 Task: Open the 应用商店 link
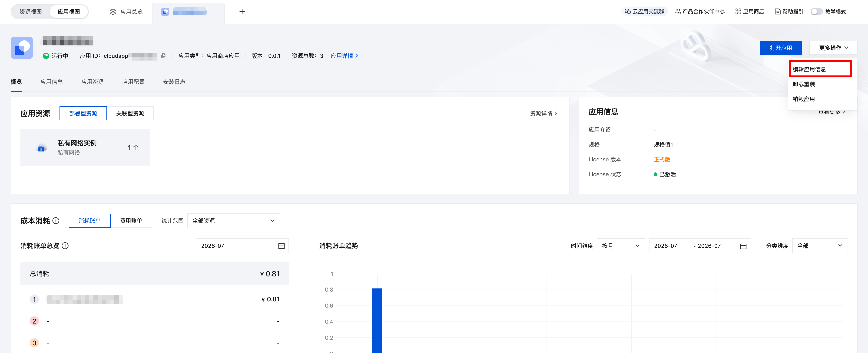[x=749, y=11]
